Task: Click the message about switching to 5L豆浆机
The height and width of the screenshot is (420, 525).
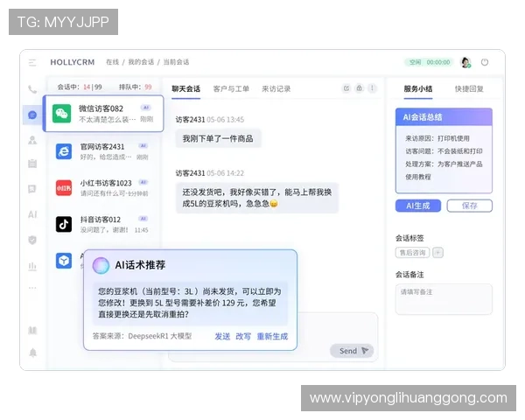Action: [257, 198]
